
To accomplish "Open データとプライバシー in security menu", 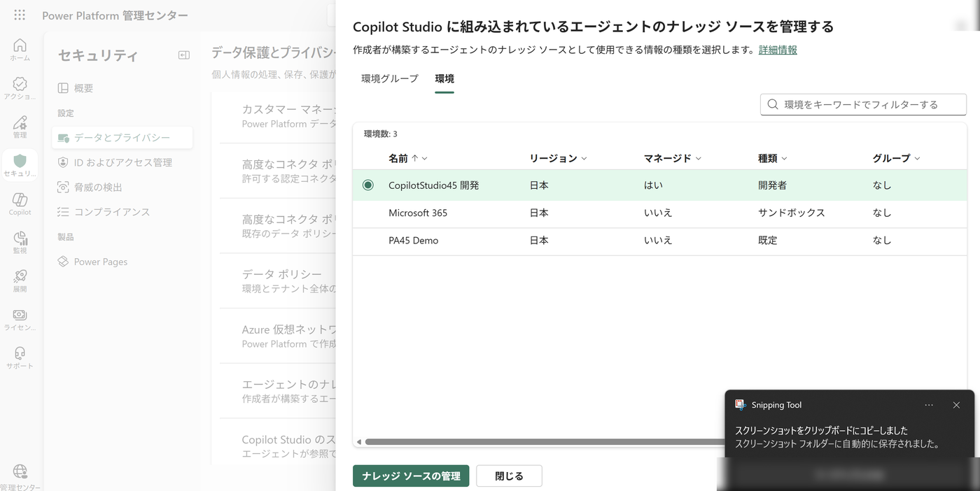I will pyautogui.click(x=122, y=138).
